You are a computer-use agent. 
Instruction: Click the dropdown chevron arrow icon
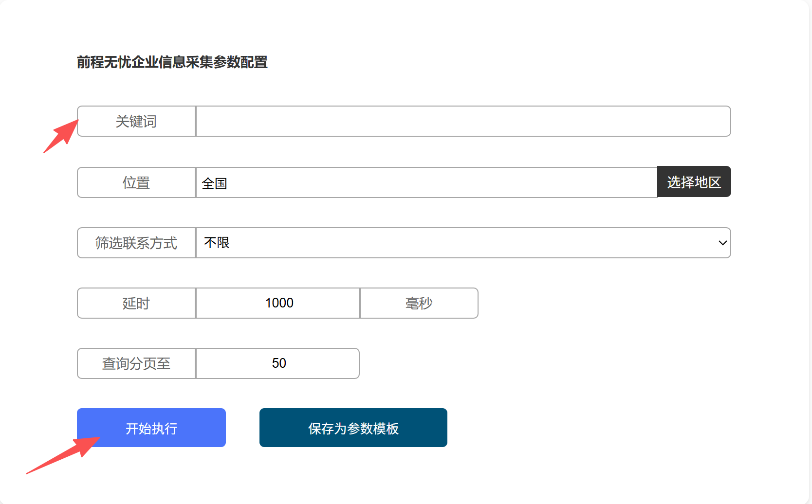[722, 243]
